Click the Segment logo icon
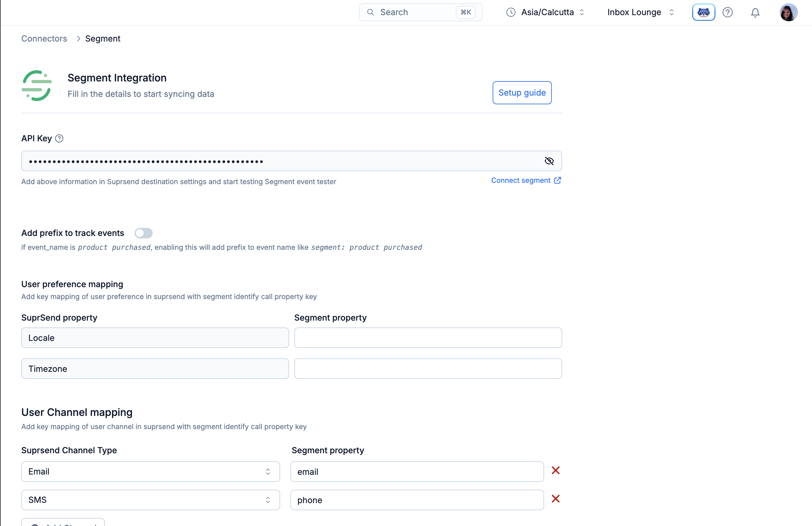Viewport: 812px width, 526px height. (x=36, y=86)
